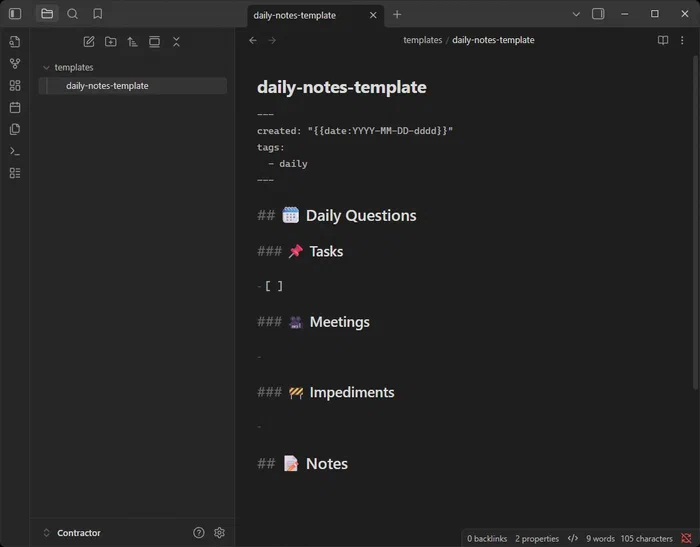Create a new note icon
Image resolution: width=700 pixels, height=547 pixels.
point(89,42)
